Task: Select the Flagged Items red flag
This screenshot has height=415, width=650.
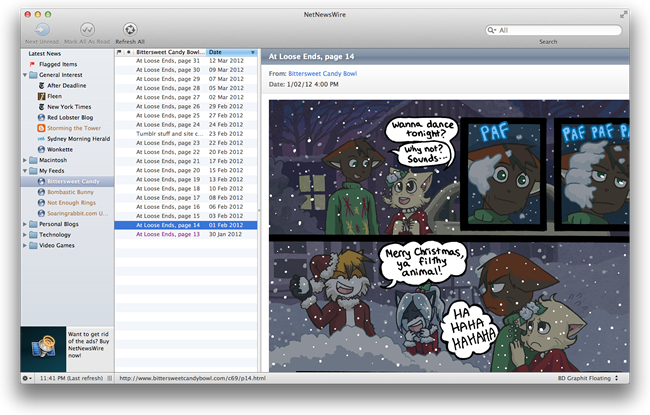Action: pos(32,64)
